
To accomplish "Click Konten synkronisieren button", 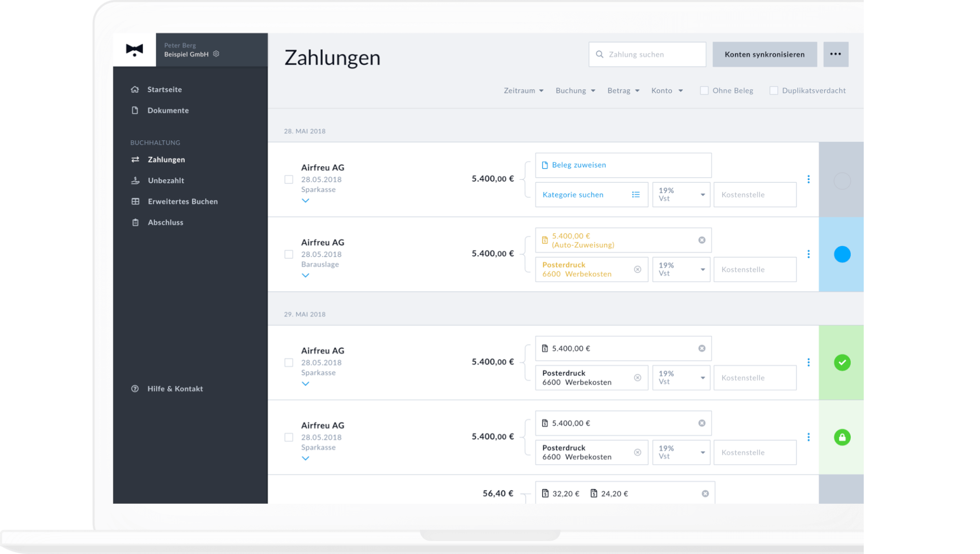I will tap(764, 54).
